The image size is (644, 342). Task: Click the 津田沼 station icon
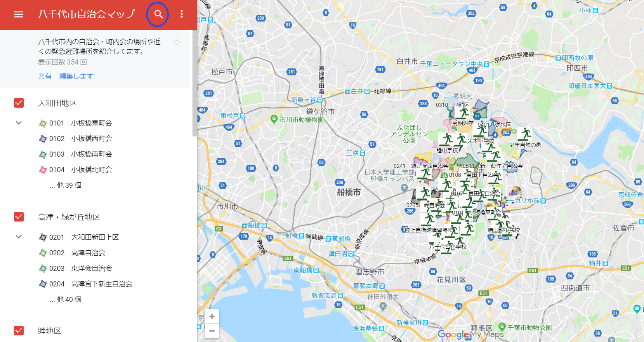coord(351,254)
